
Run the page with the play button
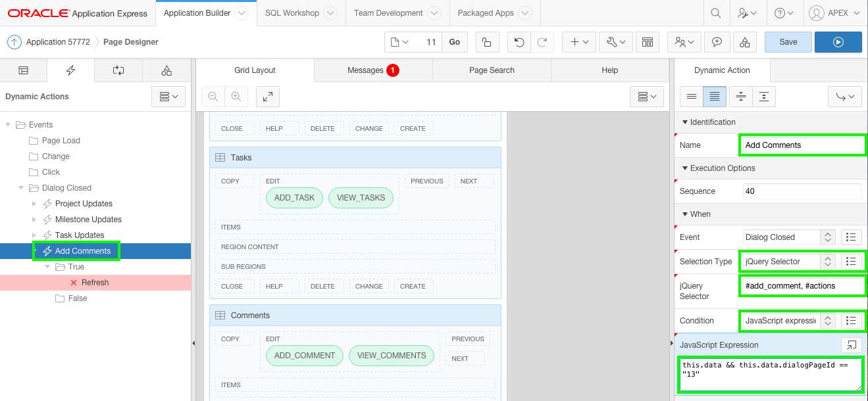[x=838, y=41]
